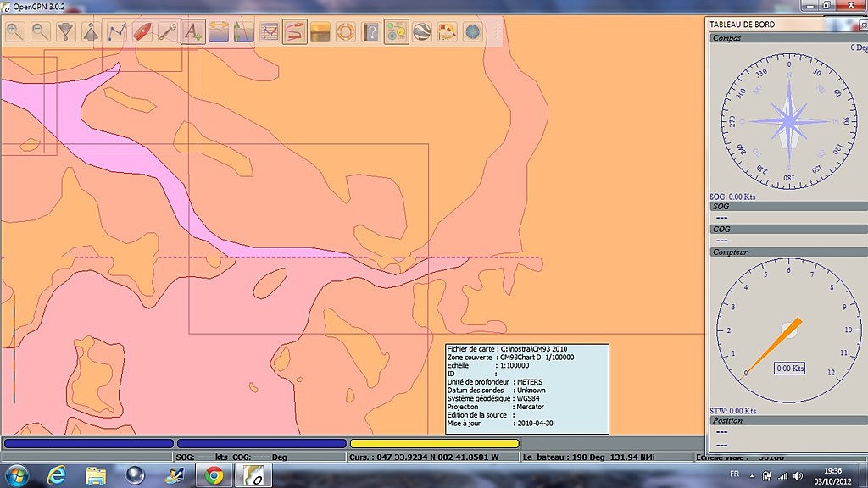The height and width of the screenshot is (488, 868).
Task: Toggle ENC text display (A+ icon)
Action: click(x=192, y=31)
